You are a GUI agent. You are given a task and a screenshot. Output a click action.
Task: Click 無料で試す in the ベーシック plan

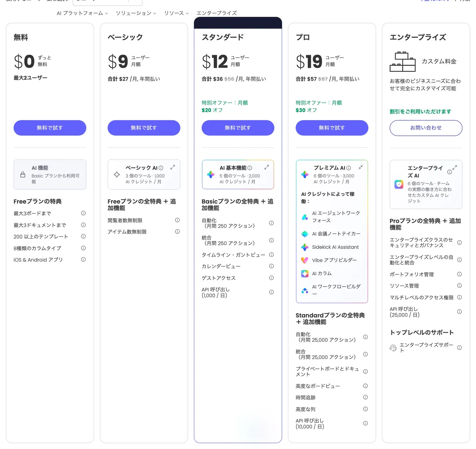coord(144,128)
